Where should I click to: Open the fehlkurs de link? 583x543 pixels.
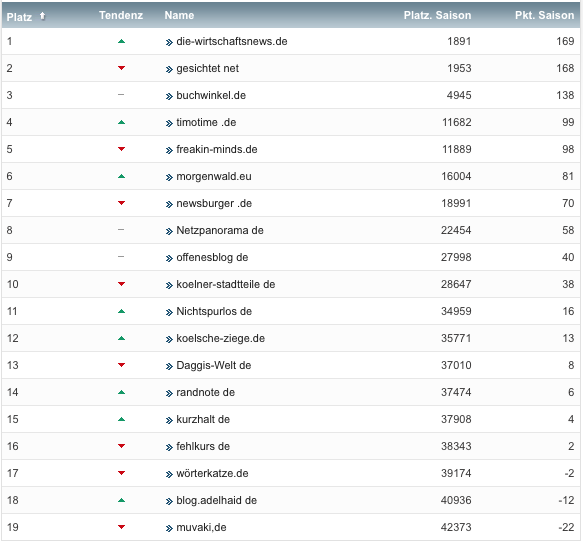(203, 446)
